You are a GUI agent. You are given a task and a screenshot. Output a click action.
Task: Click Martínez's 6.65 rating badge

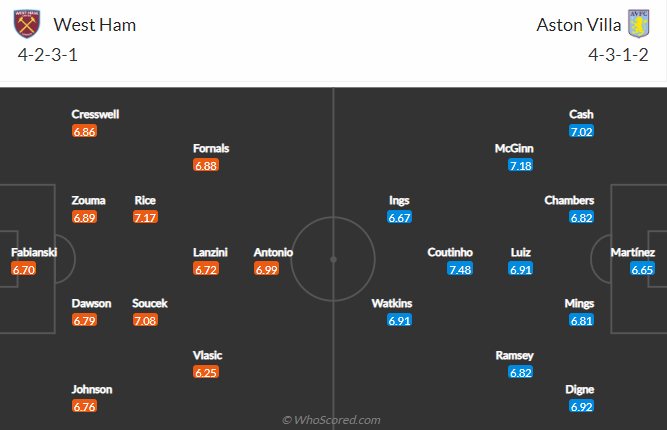pyautogui.click(x=642, y=269)
